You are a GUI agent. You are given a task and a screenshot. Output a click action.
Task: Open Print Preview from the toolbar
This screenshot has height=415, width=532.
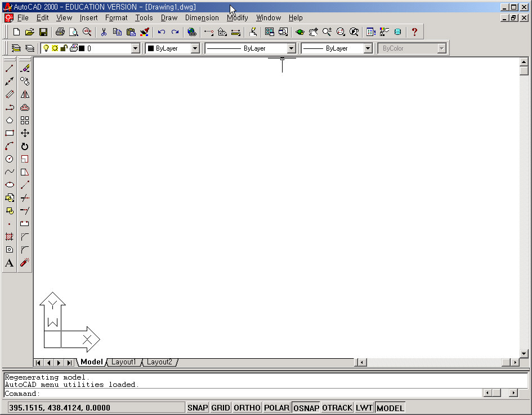coord(74,32)
